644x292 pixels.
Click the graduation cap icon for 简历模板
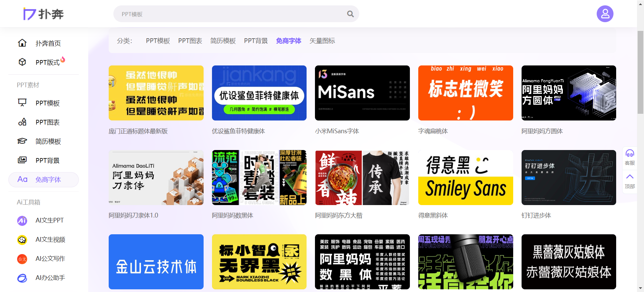tap(22, 141)
